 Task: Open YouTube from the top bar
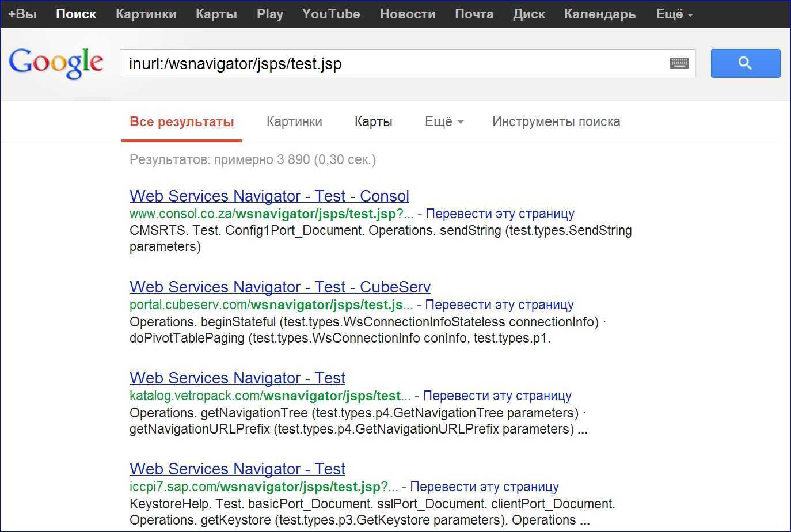331,14
